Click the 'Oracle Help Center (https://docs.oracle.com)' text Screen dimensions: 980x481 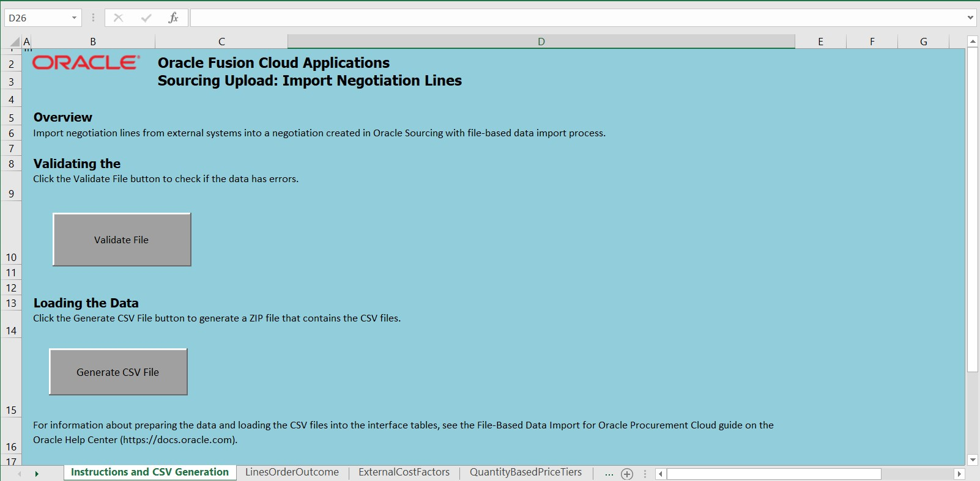(x=135, y=440)
